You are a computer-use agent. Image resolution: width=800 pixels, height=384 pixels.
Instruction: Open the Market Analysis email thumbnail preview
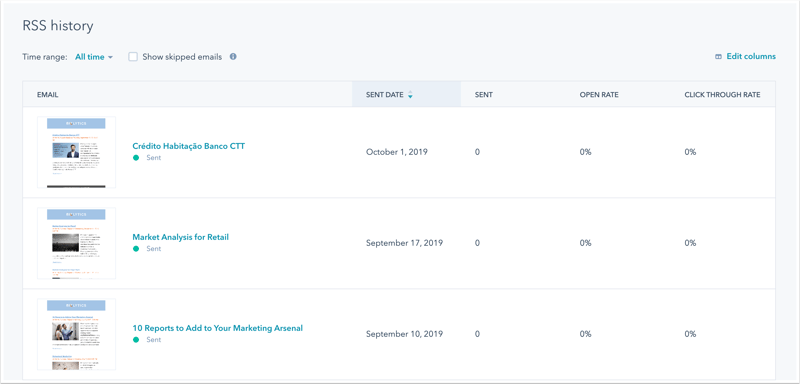tap(77, 243)
